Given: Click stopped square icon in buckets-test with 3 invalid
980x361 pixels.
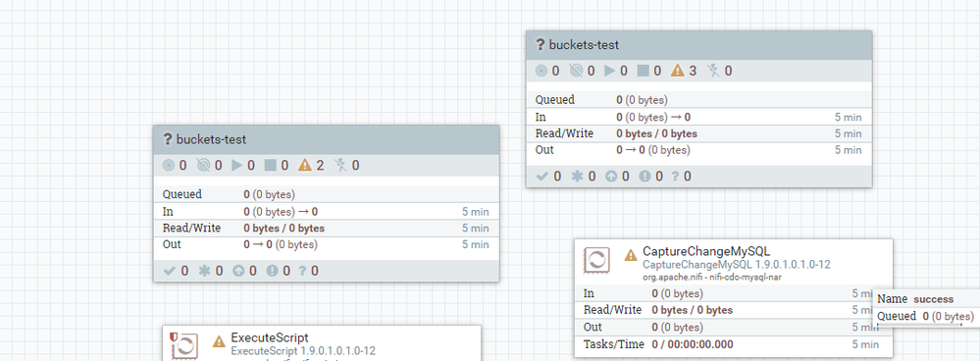Looking at the screenshot, I should pyautogui.click(x=644, y=71).
